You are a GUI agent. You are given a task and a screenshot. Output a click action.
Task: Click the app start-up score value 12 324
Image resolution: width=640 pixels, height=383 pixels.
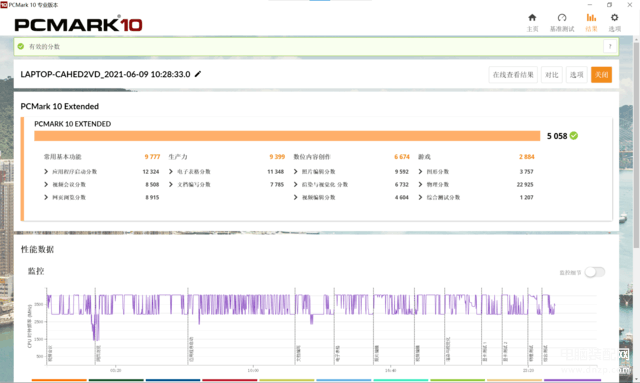pos(151,171)
